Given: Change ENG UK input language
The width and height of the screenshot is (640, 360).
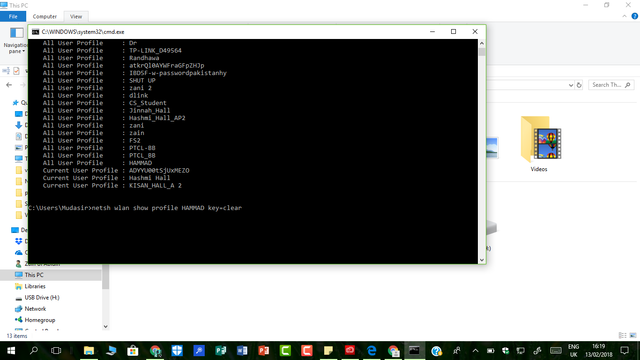Looking at the screenshot, I should 573,351.
